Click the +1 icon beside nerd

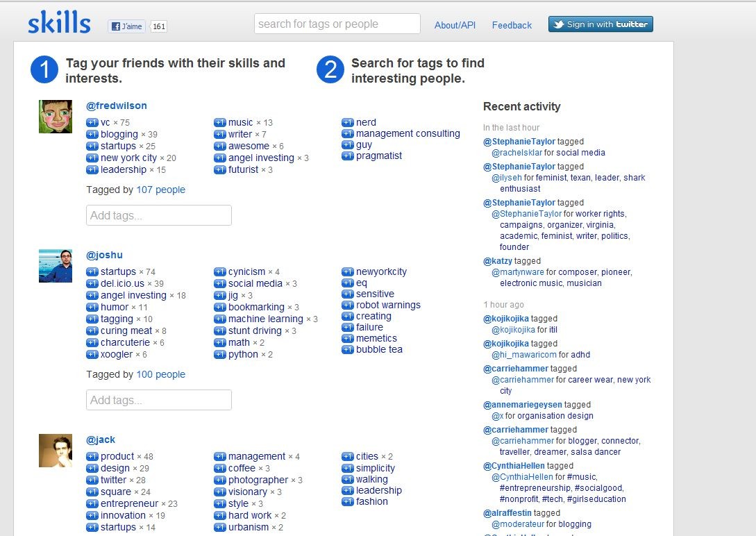click(x=348, y=122)
